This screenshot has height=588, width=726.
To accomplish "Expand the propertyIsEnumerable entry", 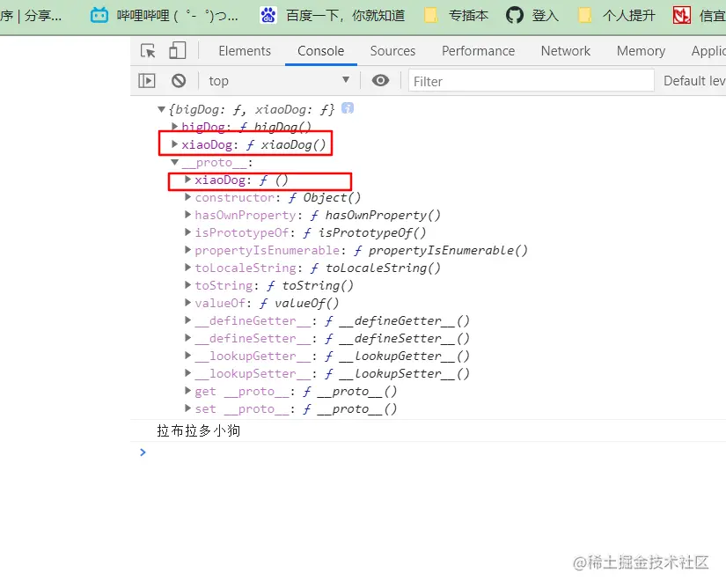I will tap(187, 250).
